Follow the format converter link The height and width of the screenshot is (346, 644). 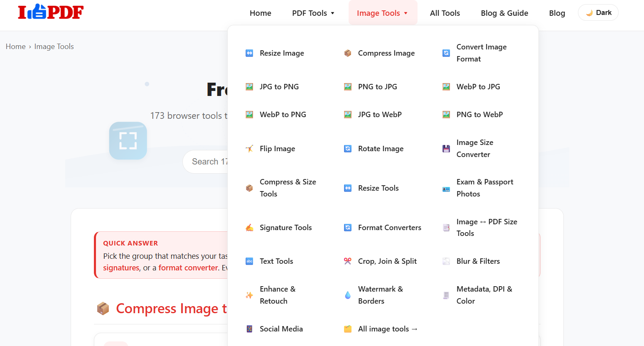point(188,268)
